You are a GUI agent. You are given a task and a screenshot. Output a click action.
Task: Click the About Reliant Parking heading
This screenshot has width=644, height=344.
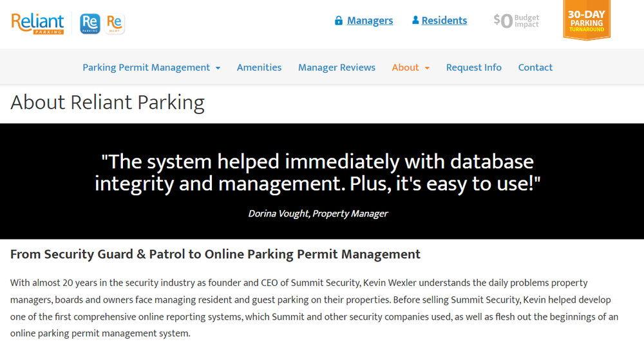pos(108,102)
